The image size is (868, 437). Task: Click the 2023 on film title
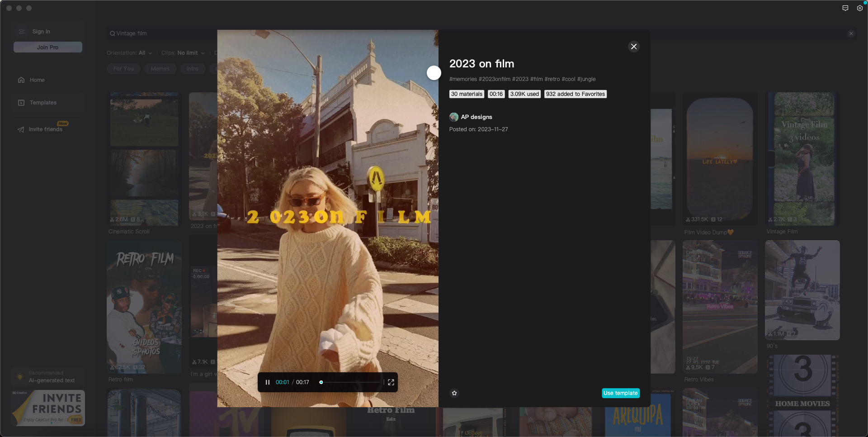(x=481, y=64)
